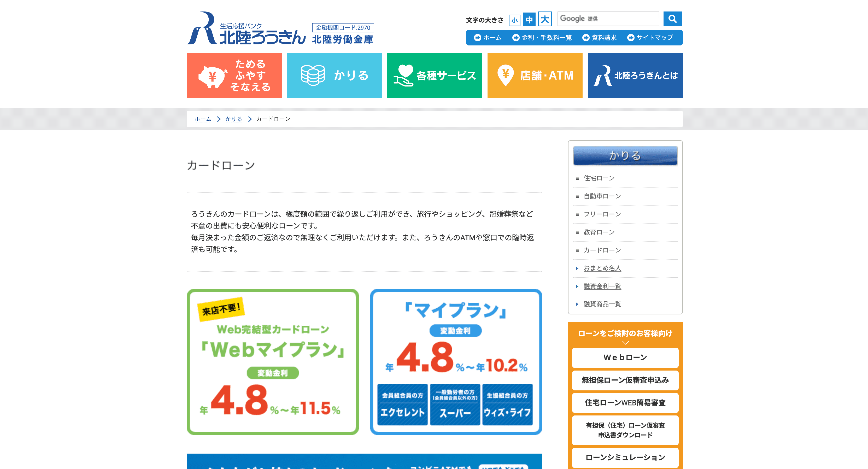Screen dimensions: 868x469
Task: Go to かりる via breadcrumb
Action: click(234, 119)
